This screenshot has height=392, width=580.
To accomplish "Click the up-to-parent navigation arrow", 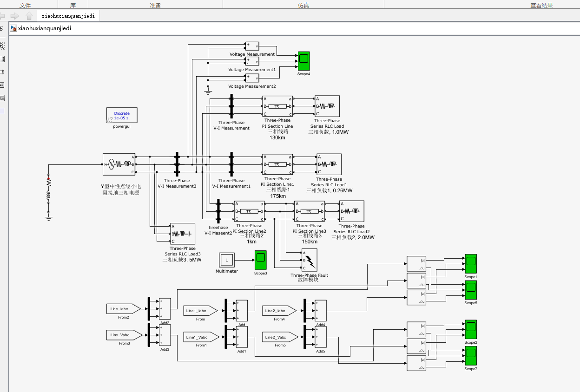I will coord(29,16).
